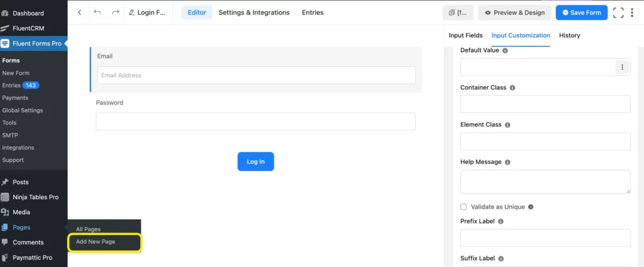Click the Element Class input field

[x=545, y=141]
